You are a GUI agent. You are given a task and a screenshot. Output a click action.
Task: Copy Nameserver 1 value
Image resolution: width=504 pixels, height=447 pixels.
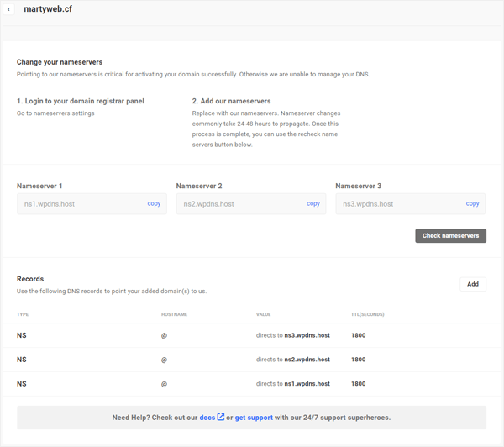coord(154,203)
